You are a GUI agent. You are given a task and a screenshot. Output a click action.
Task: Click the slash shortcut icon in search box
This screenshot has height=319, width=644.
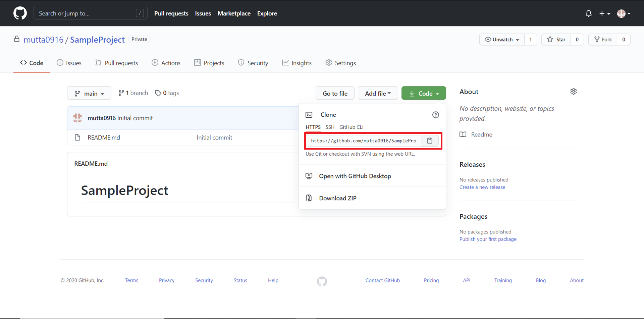pyautogui.click(x=140, y=13)
